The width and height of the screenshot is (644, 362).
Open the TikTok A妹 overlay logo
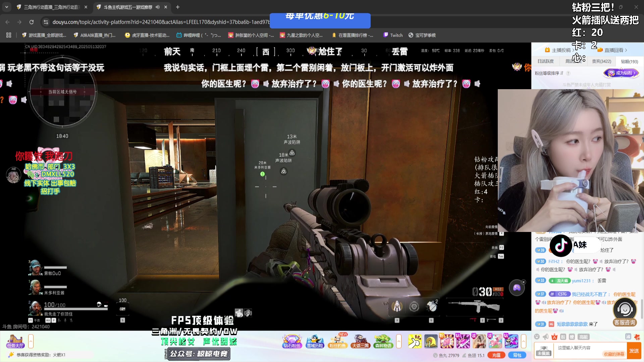(x=561, y=246)
